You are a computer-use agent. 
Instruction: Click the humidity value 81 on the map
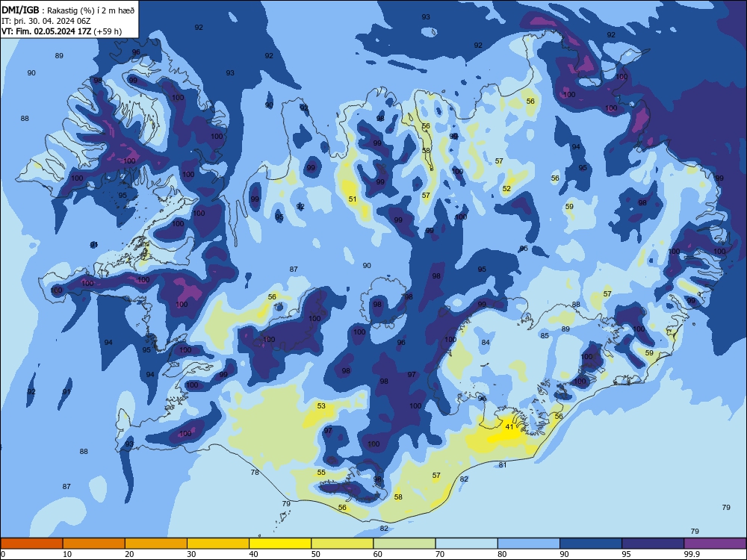[503, 464]
